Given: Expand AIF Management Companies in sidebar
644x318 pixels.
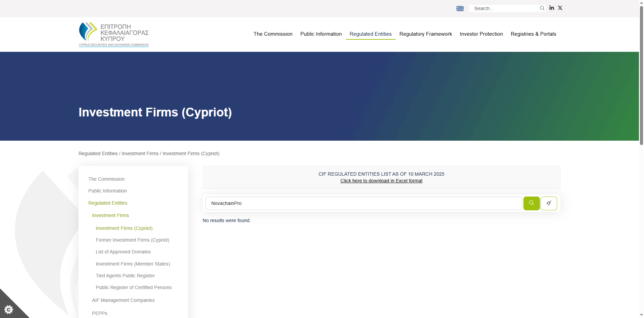Looking at the screenshot, I should pyautogui.click(x=123, y=300).
